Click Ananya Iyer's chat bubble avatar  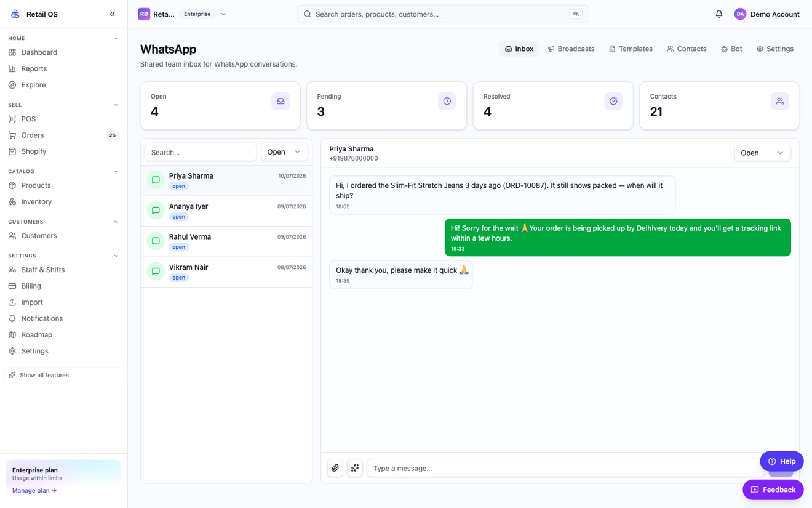pos(156,211)
